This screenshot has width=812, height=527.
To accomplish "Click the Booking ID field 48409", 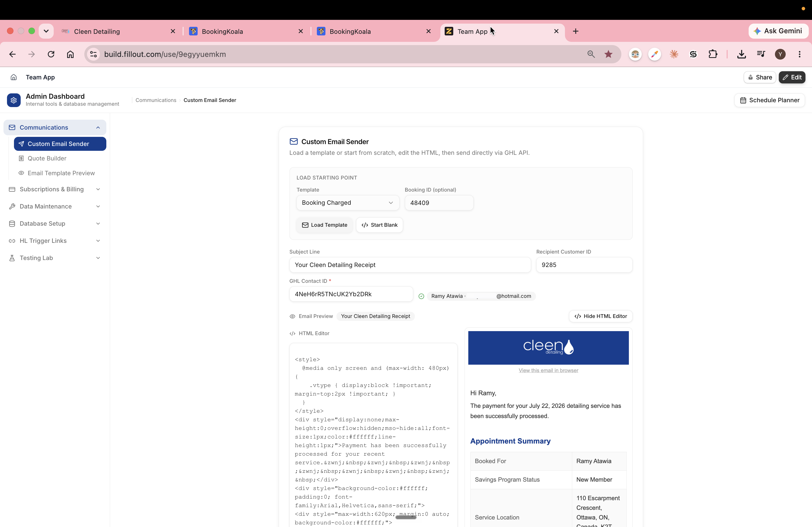I will click(x=439, y=203).
